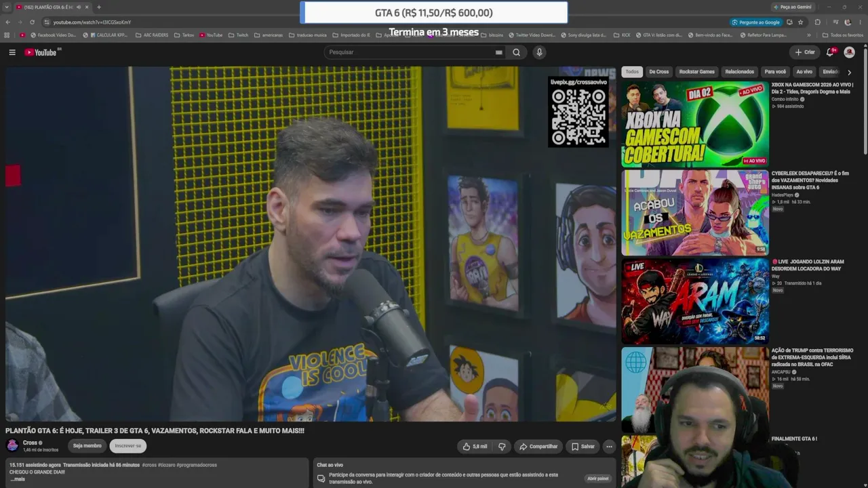This screenshot has width=868, height=488.
Task: Click the address bar URL
Action: [92, 22]
